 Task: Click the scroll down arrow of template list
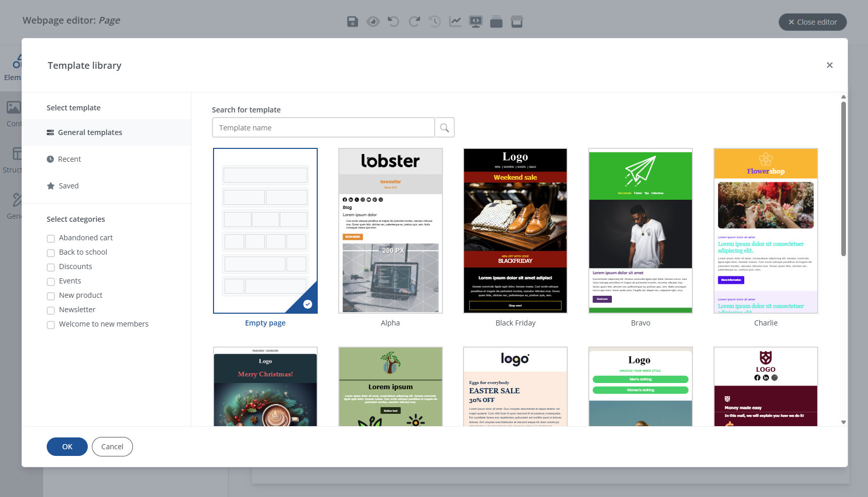tap(843, 422)
